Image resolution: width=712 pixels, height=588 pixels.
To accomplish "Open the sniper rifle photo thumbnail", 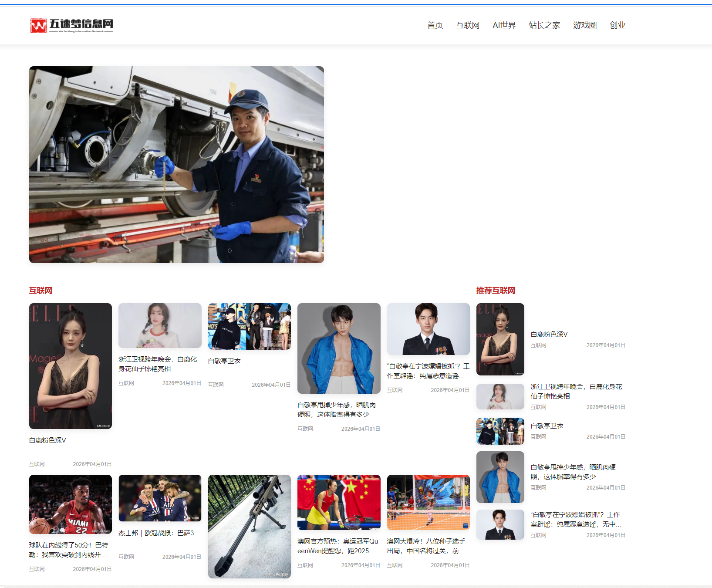I will (x=249, y=526).
